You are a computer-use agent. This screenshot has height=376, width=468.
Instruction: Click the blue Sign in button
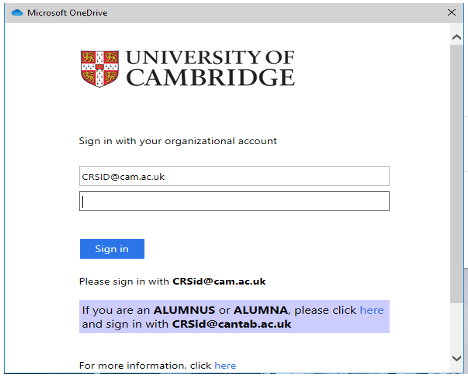point(112,249)
